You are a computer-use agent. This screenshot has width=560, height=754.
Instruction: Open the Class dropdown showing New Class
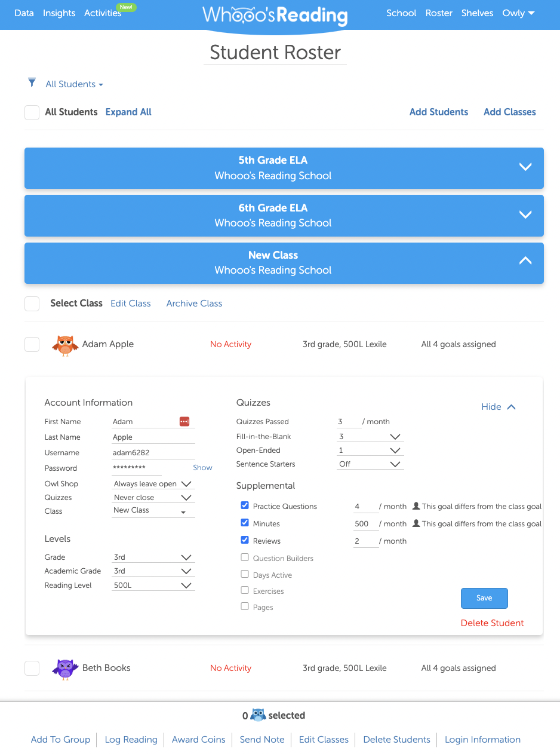[153, 511]
